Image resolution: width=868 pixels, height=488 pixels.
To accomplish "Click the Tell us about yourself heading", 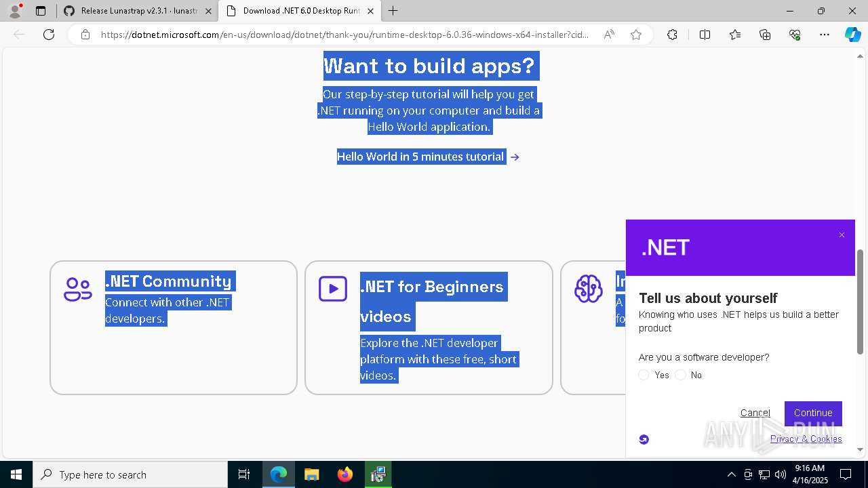I will pos(708,298).
